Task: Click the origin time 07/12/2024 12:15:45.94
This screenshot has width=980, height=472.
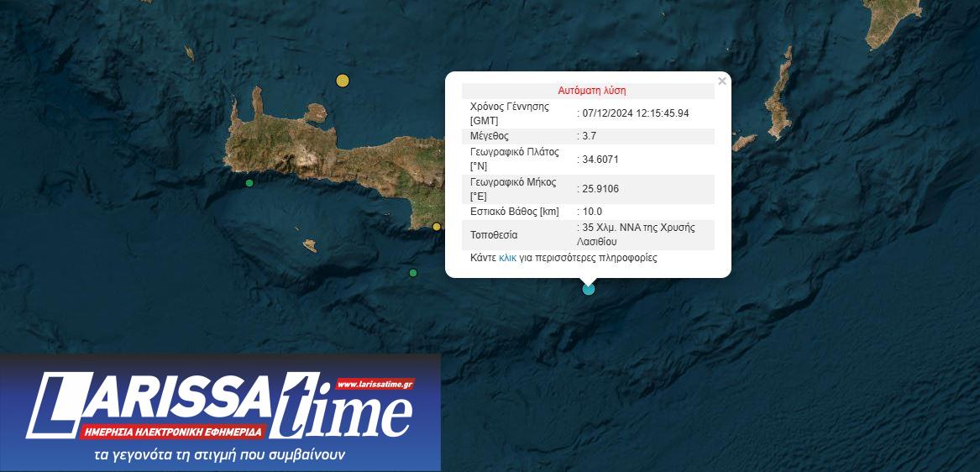Action: [x=637, y=113]
